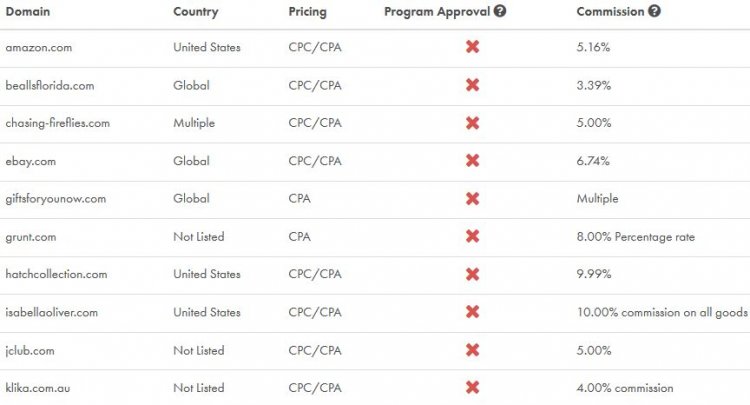Image resolution: width=750 pixels, height=405 pixels.
Task: Click the red X for amazon.com
Action: (472, 47)
